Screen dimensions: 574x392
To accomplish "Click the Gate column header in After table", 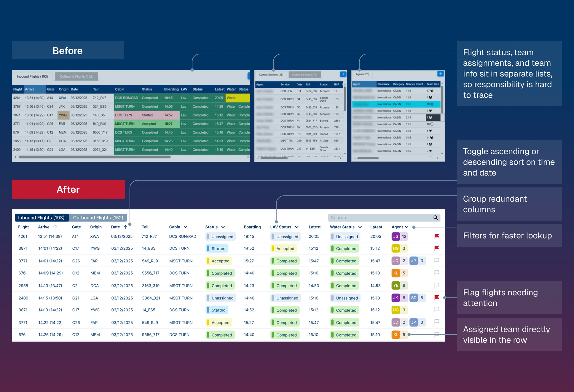I will point(76,227).
